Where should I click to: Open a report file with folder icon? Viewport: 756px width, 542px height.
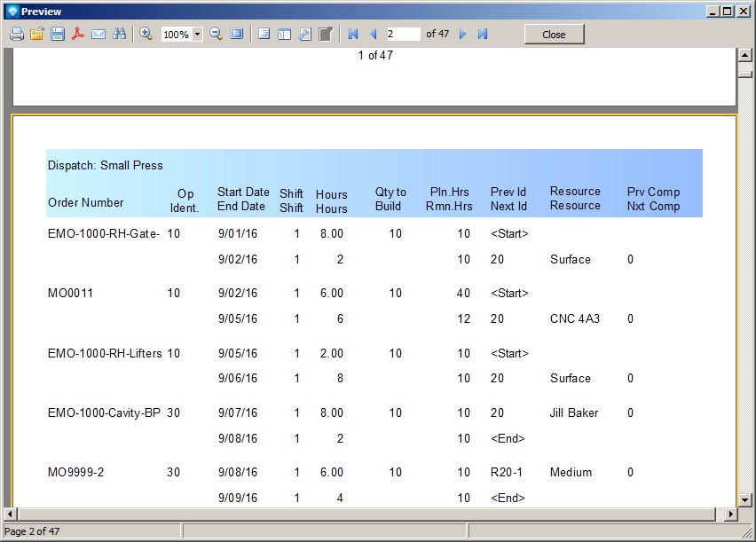coord(36,34)
